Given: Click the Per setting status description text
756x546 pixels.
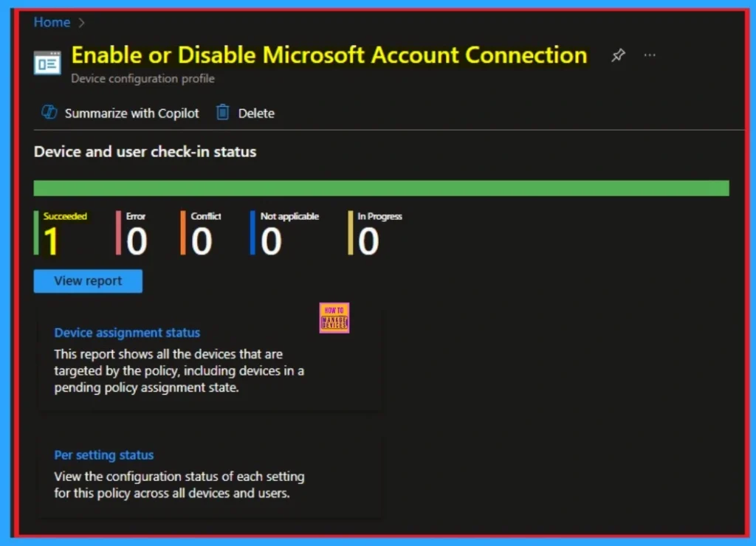Looking at the screenshot, I should 179,485.
